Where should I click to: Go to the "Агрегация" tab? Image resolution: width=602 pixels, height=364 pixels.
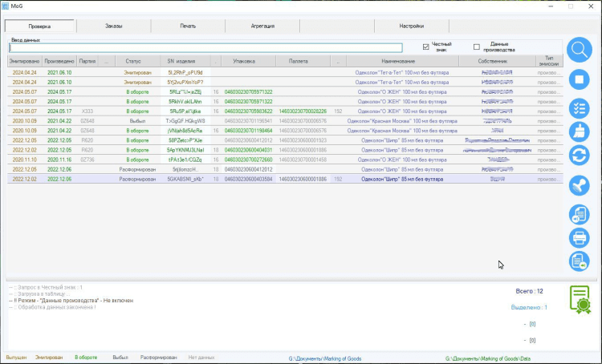(x=261, y=26)
